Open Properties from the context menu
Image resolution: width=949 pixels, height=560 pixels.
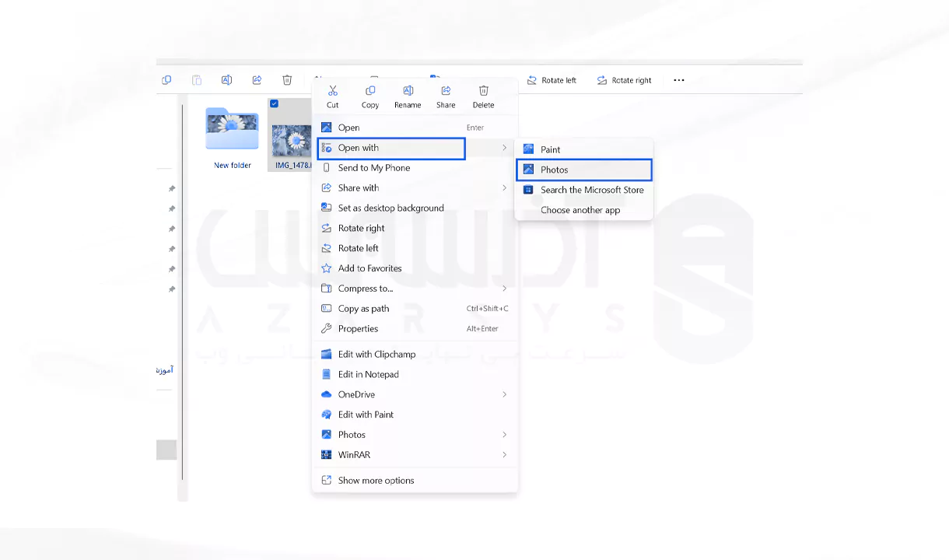click(415, 329)
